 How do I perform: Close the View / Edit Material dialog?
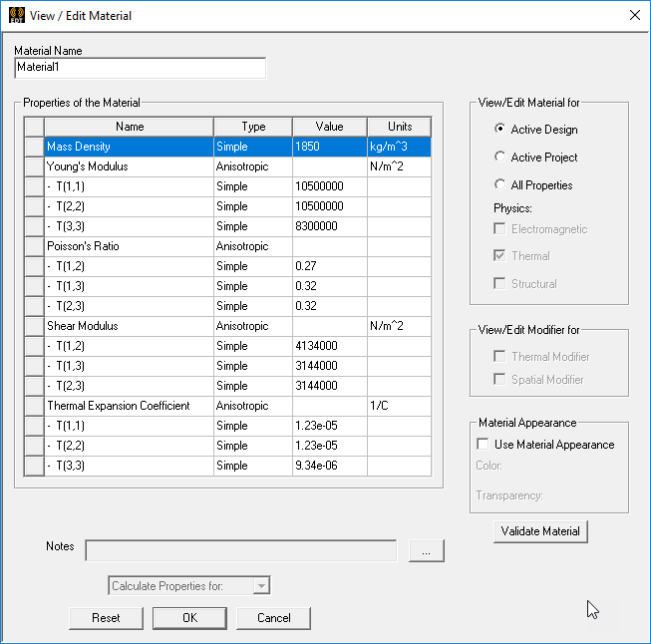click(x=634, y=15)
